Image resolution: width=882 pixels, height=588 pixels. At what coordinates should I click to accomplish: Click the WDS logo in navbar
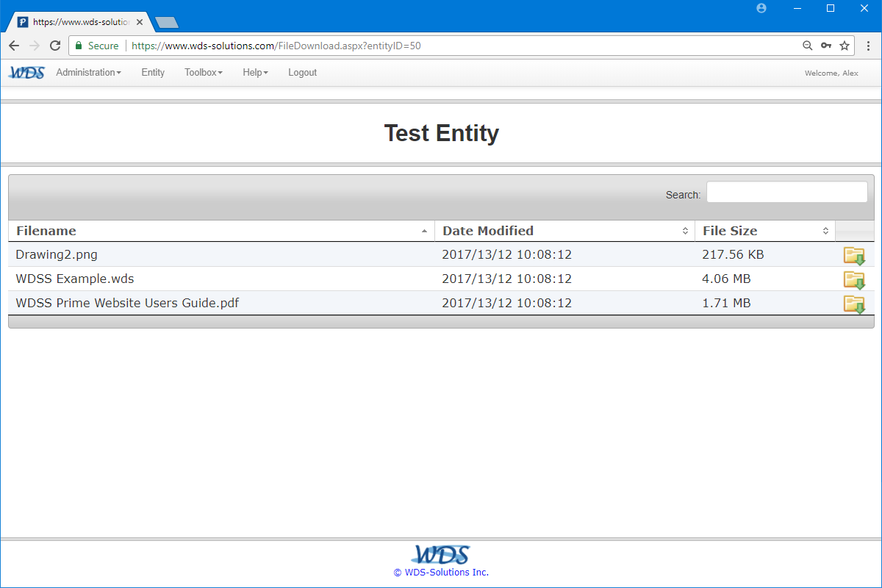(26, 72)
